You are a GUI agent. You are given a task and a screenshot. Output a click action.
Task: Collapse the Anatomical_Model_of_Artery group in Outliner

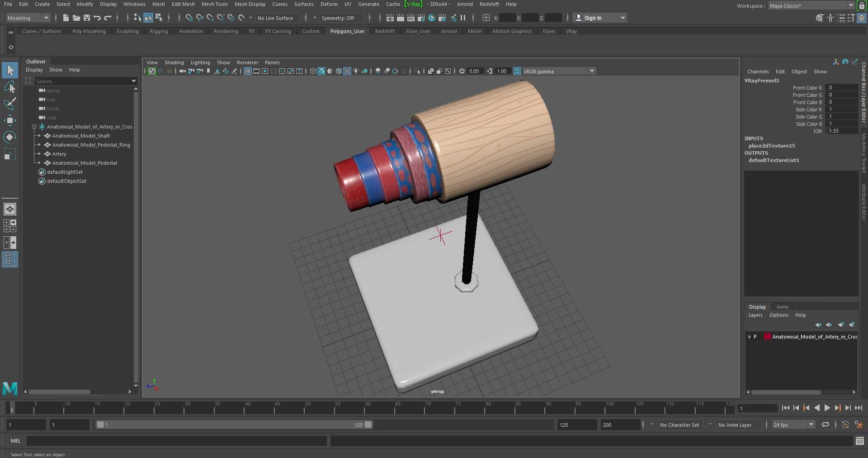34,127
